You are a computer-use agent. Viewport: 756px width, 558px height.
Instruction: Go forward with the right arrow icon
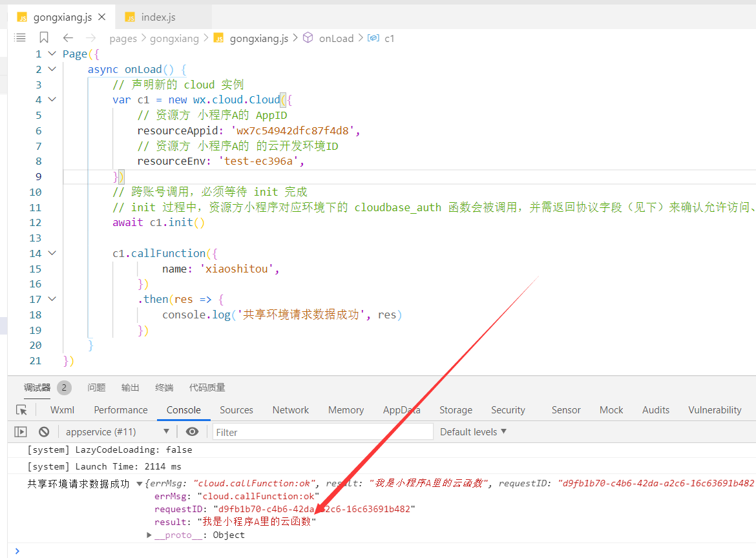point(90,37)
